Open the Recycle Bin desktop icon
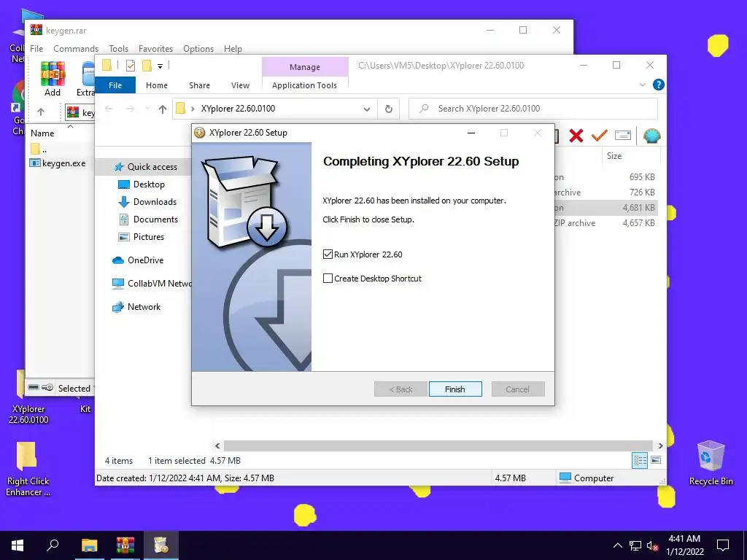Image resolution: width=747 pixels, height=560 pixels. coord(711,463)
